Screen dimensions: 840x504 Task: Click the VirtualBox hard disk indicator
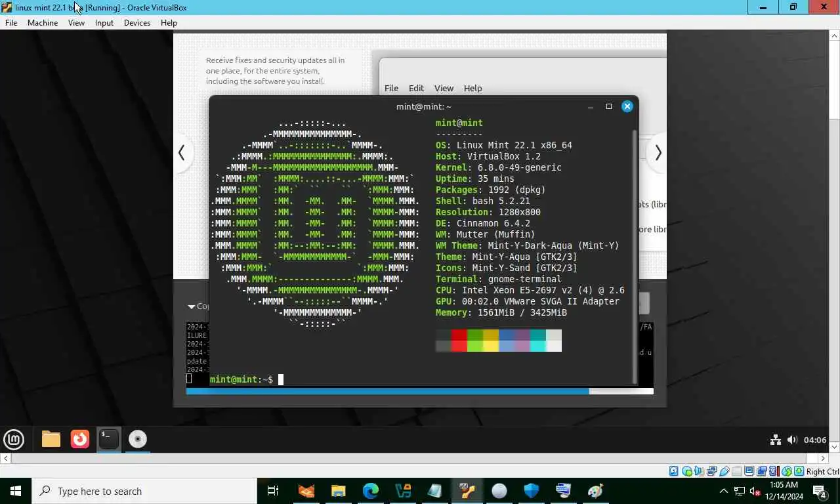tap(674, 471)
